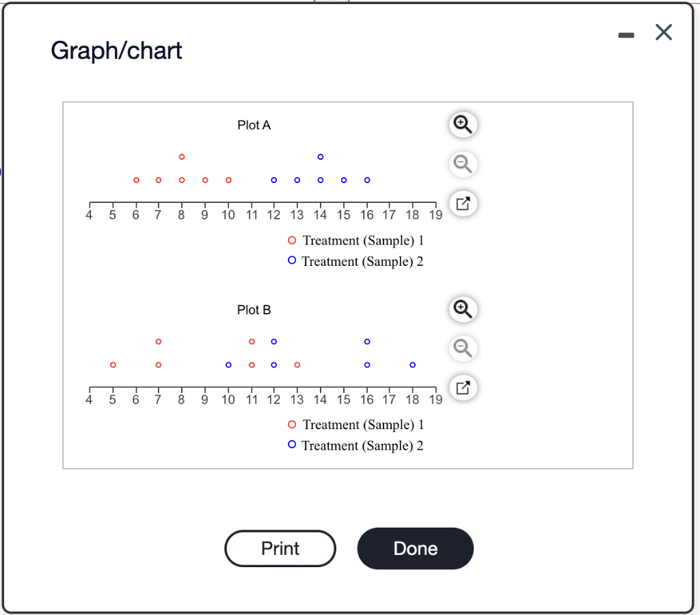700x615 pixels.
Task: Zoom out of Plot B
Action: (463, 348)
